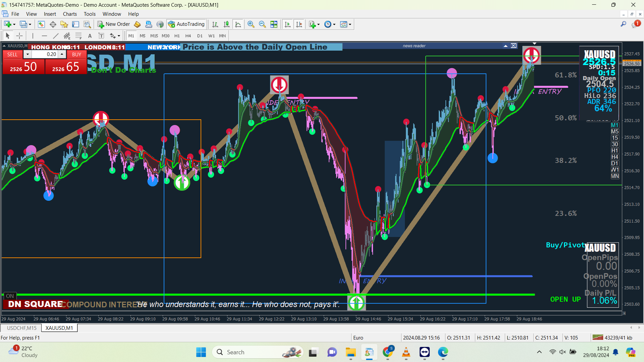The height and width of the screenshot is (362, 644).
Task: Switch chart to candlesticks view
Action: pyautogui.click(x=226, y=24)
